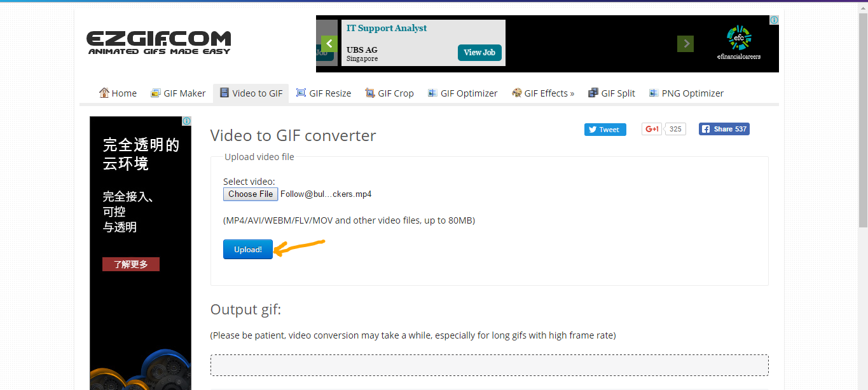
Task: Open the GIF Effects » menu label
Action: click(x=549, y=93)
